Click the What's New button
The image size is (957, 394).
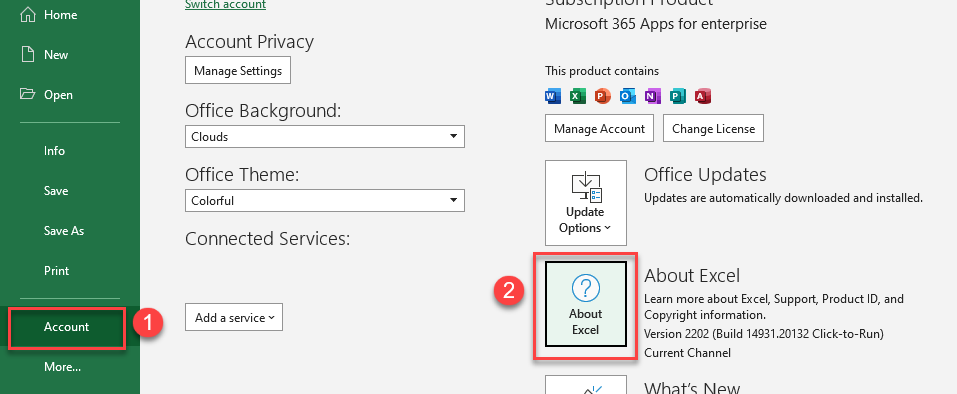pos(586,384)
